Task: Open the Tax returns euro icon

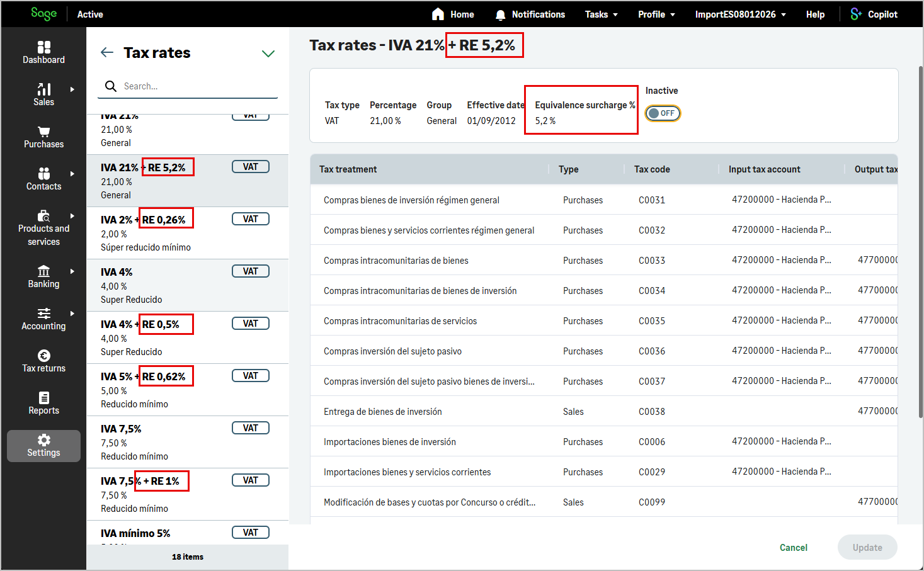Action: pyautogui.click(x=43, y=356)
